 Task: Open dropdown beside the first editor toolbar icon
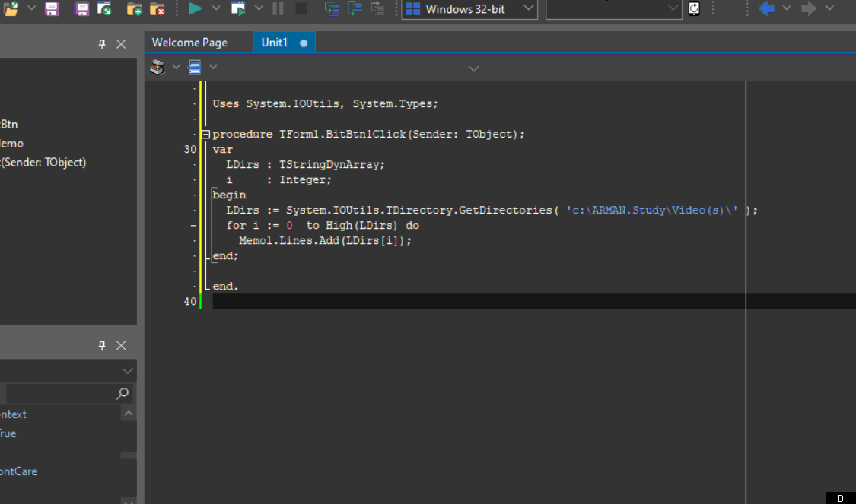(x=176, y=67)
